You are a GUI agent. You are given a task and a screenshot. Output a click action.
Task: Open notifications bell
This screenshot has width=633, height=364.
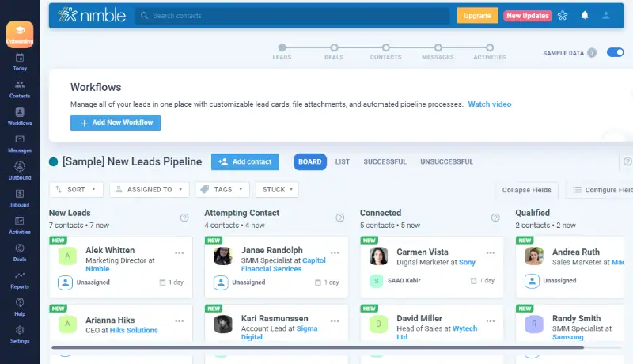click(585, 15)
